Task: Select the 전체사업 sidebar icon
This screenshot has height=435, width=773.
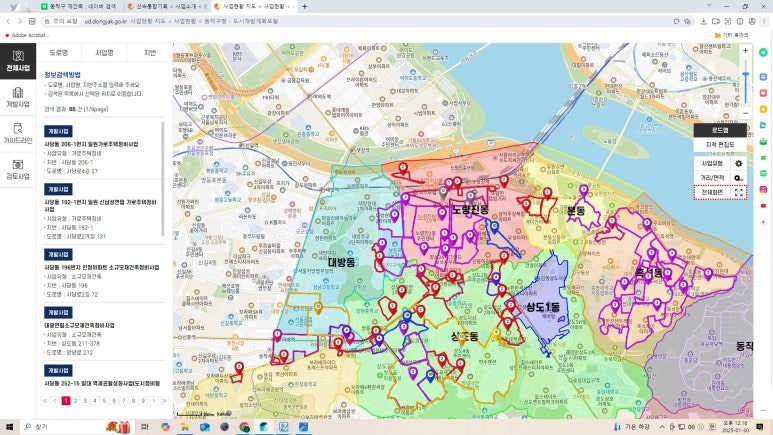Action: pyautogui.click(x=18, y=61)
